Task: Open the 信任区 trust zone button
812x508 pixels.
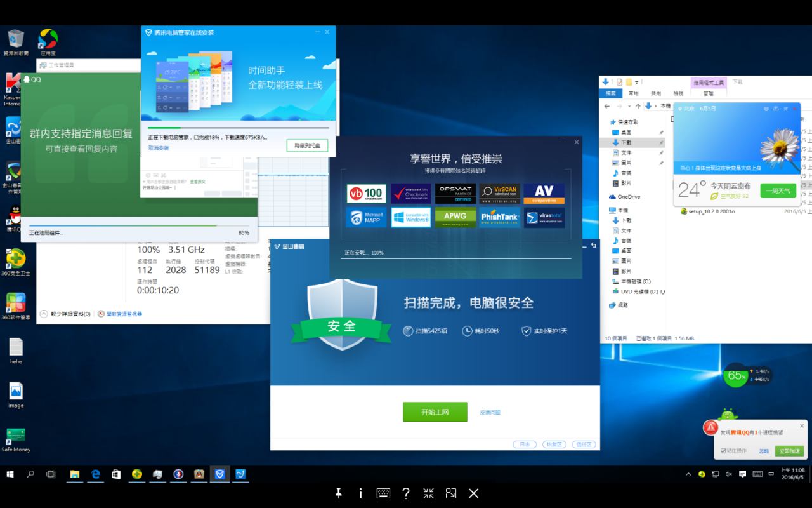Action: (x=584, y=444)
